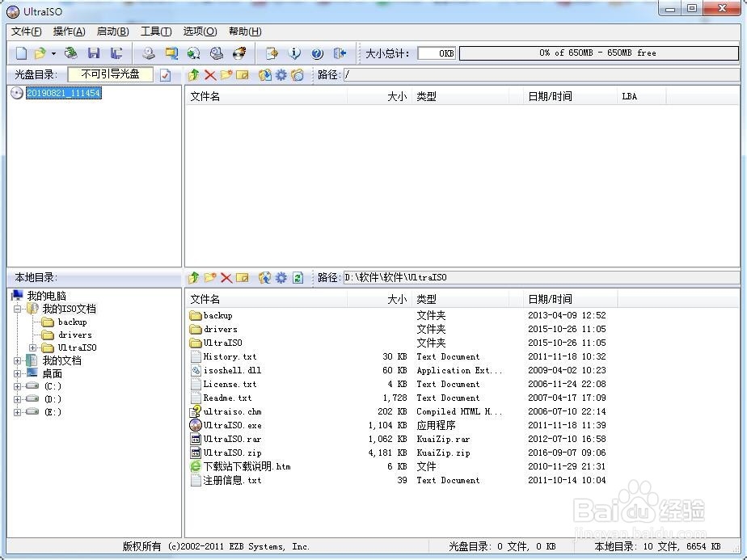Click the Exit door icon in toolbar

tap(340, 53)
